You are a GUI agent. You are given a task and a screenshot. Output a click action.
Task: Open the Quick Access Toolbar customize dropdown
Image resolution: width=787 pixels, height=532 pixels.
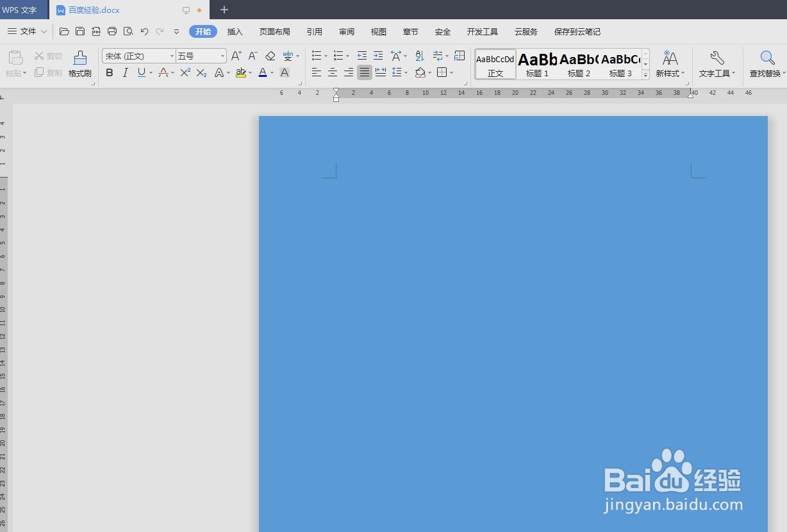tap(176, 31)
